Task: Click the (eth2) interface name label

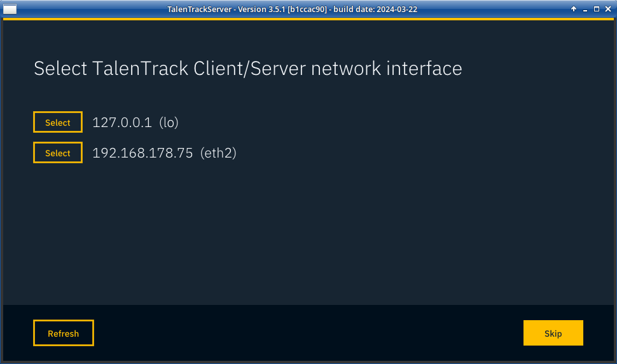Action: [218, 153]
